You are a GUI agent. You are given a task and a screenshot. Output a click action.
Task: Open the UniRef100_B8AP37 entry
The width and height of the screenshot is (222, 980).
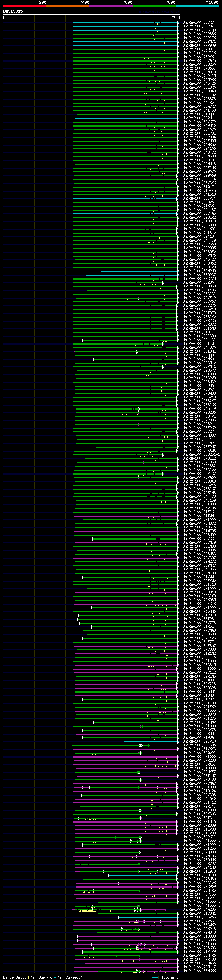coord(199,275)
